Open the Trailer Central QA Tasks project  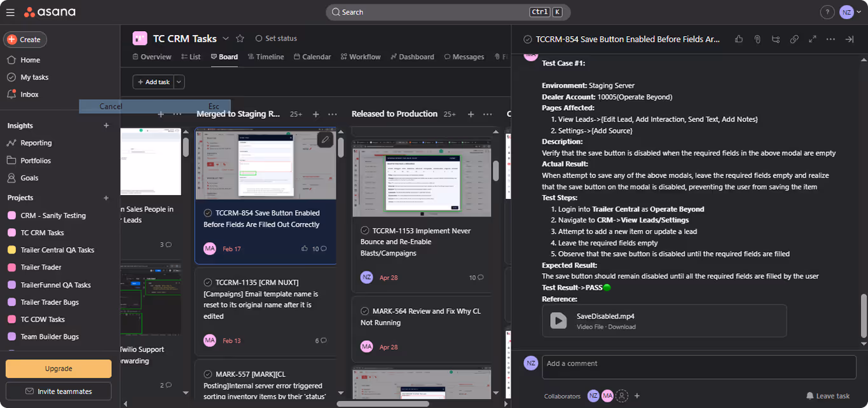57,250
